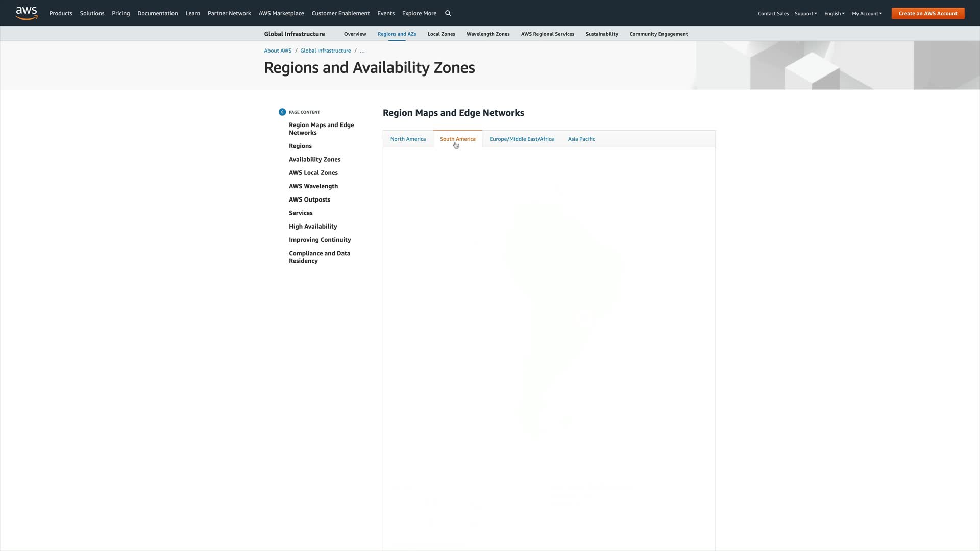Screen dimensions: 980x551
Task: Open the search magnifier icon
Action: click(448, 13)
